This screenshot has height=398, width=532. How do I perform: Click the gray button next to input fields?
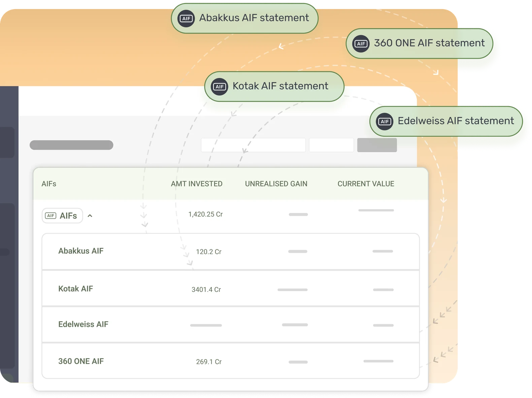tap(377, 145)
